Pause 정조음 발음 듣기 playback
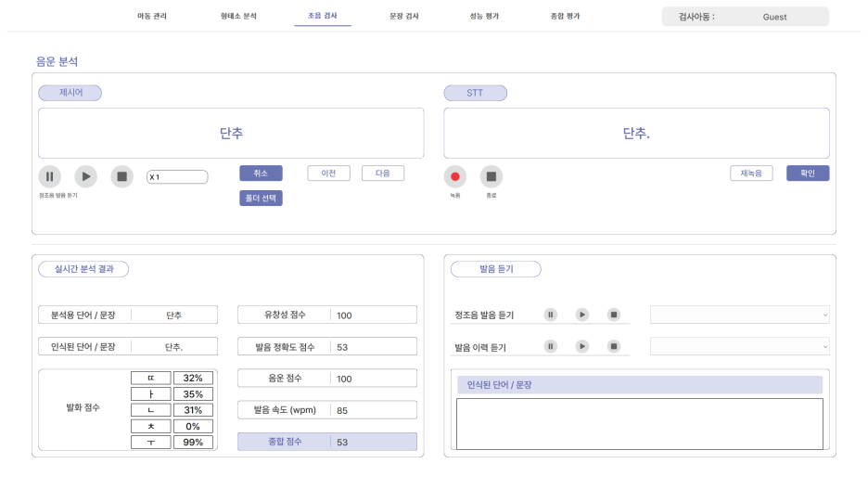This screenshot has height=489, width=868. click(550, 315)
